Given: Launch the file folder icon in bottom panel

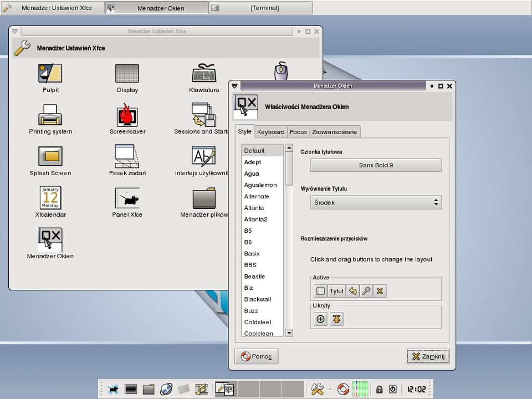Looking at the screenshot, I should pos(149,389).
